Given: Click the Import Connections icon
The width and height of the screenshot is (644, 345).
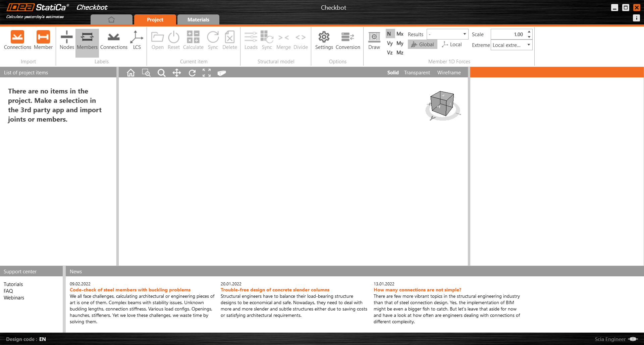Looking at the screenshot, I should pos(17,37).
